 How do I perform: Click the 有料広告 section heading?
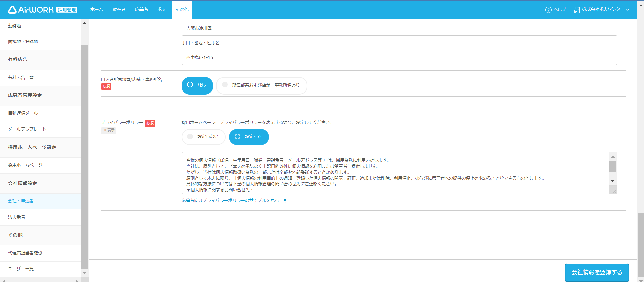18,59
